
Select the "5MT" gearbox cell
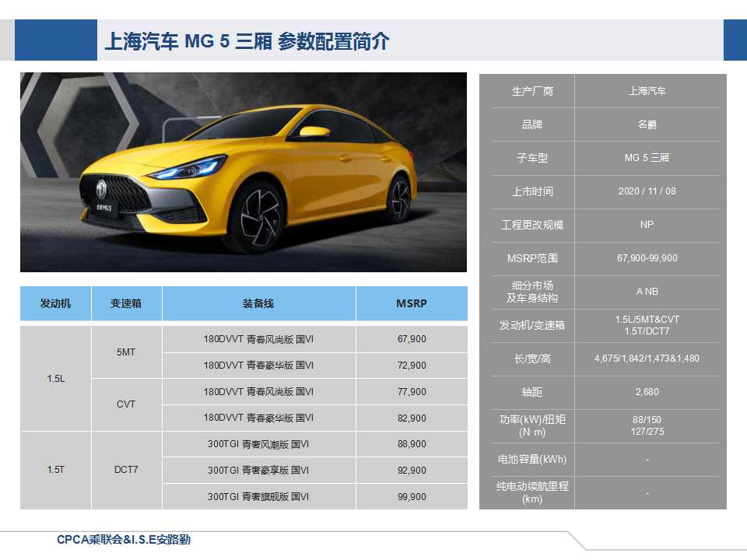(126, 352)
